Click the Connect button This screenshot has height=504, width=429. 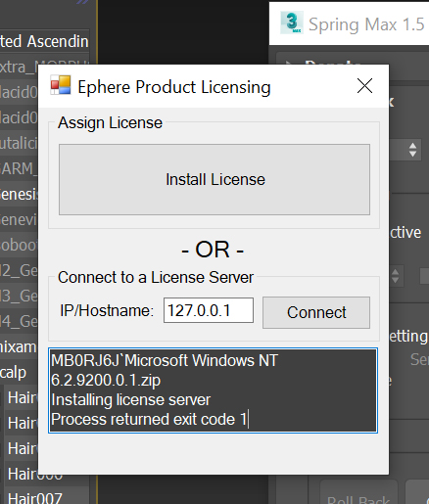(316, 312)
